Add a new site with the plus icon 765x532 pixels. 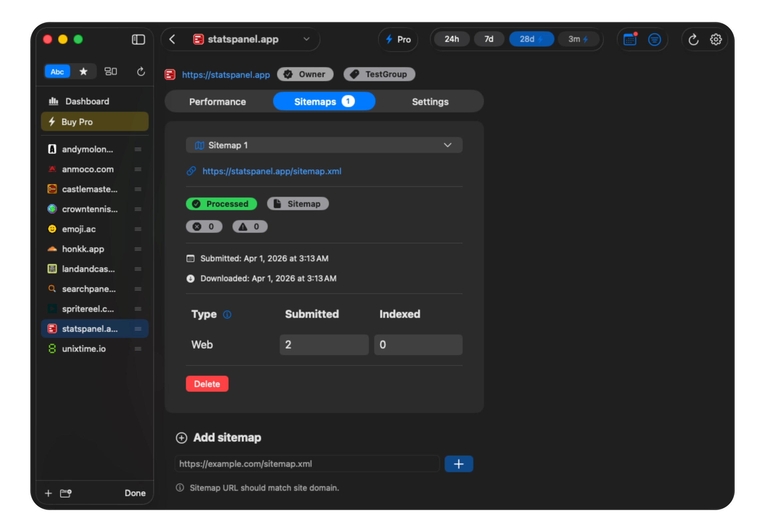48,493
